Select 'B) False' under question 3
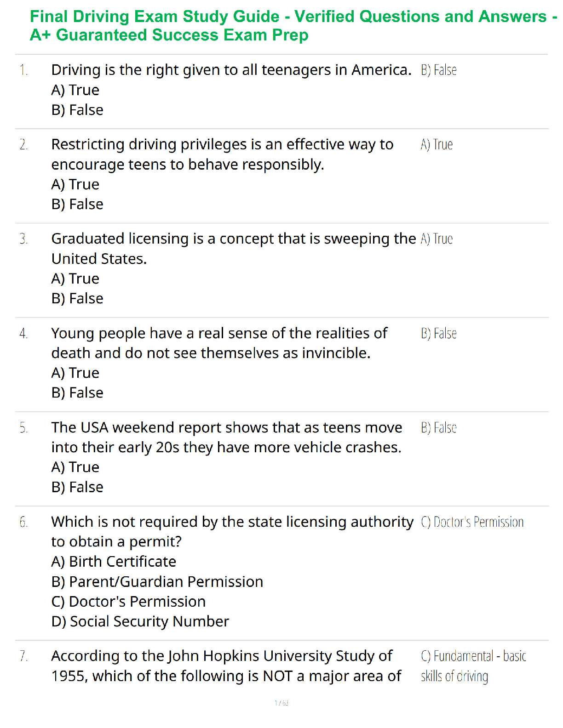 [x=77, y=298]
